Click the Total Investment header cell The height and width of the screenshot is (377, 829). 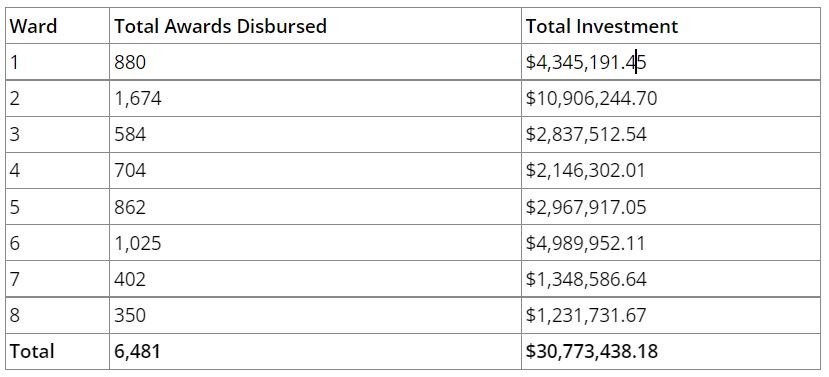tap(670, 26)
